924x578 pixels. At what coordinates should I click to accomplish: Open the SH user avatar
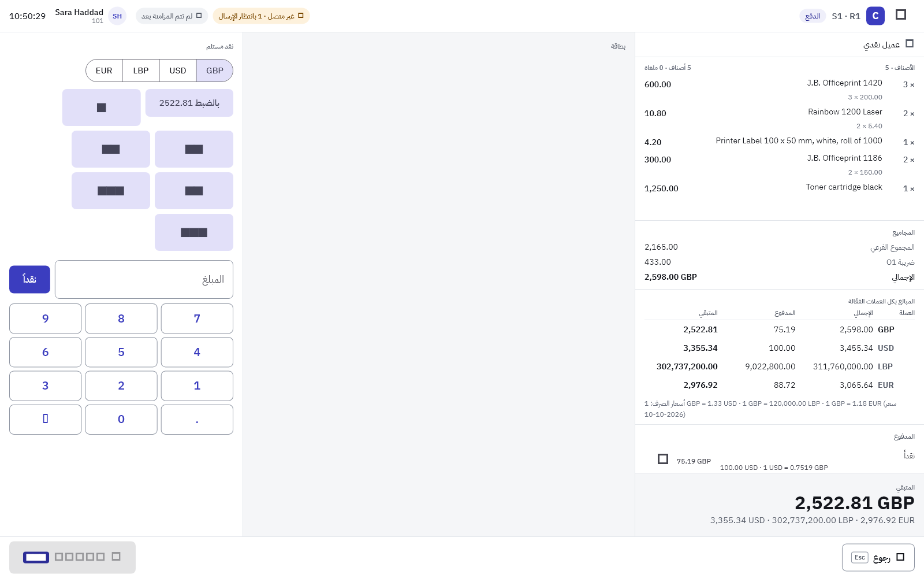117,16
